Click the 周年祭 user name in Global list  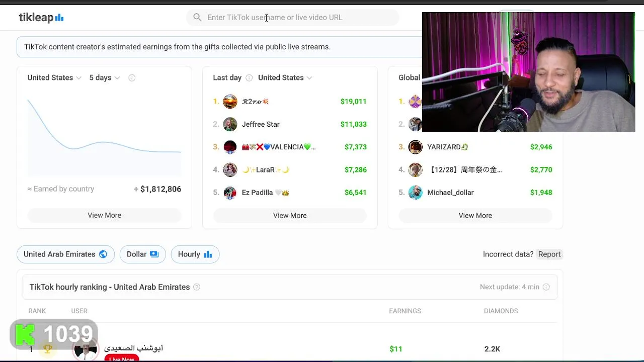point(465,170)
